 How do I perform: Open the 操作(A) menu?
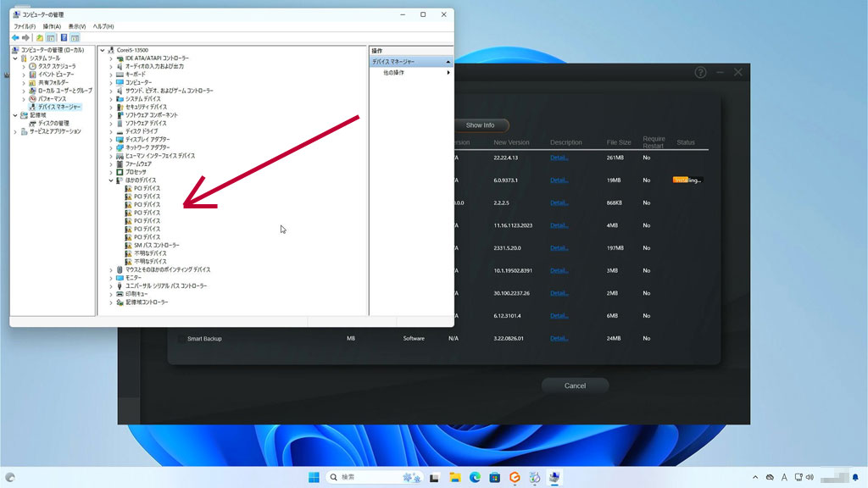(53, 26)
